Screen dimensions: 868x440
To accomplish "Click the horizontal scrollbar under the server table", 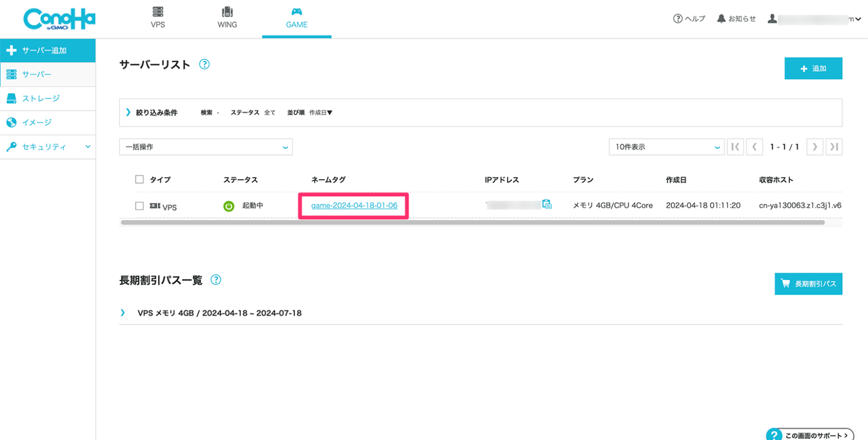I will pos(472,222).
